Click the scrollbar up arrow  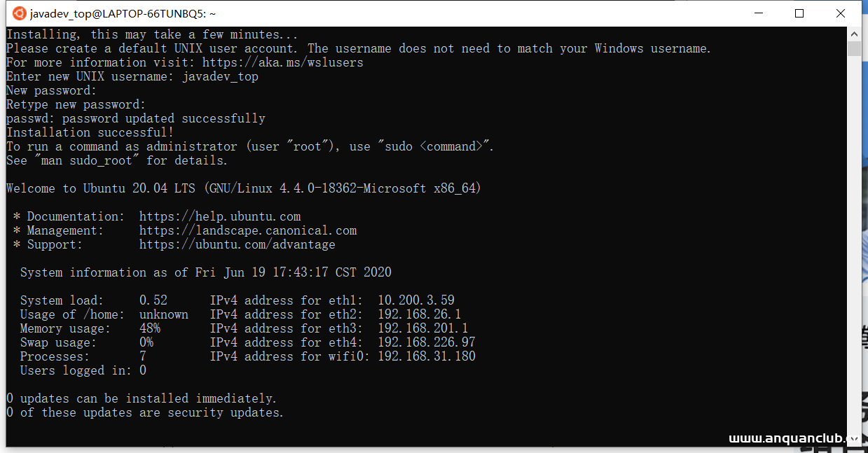pos(854,34)
